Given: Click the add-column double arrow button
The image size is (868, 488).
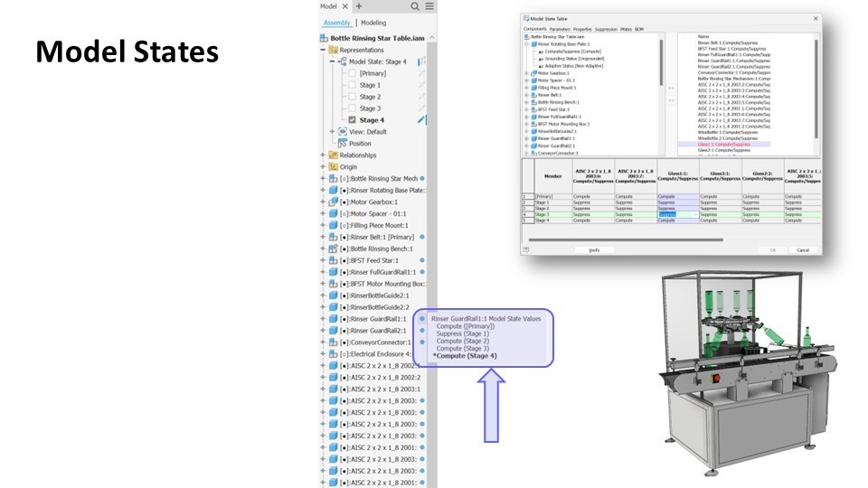Looking at the screenshot, I should coord(670,89).
